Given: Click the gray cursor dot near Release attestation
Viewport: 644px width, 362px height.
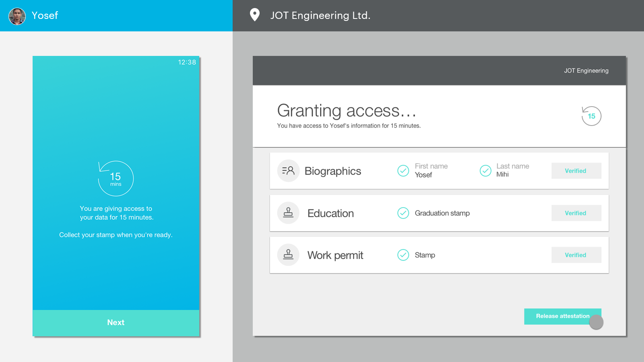Looking at the screenshot, I should [x=596, y=322].
